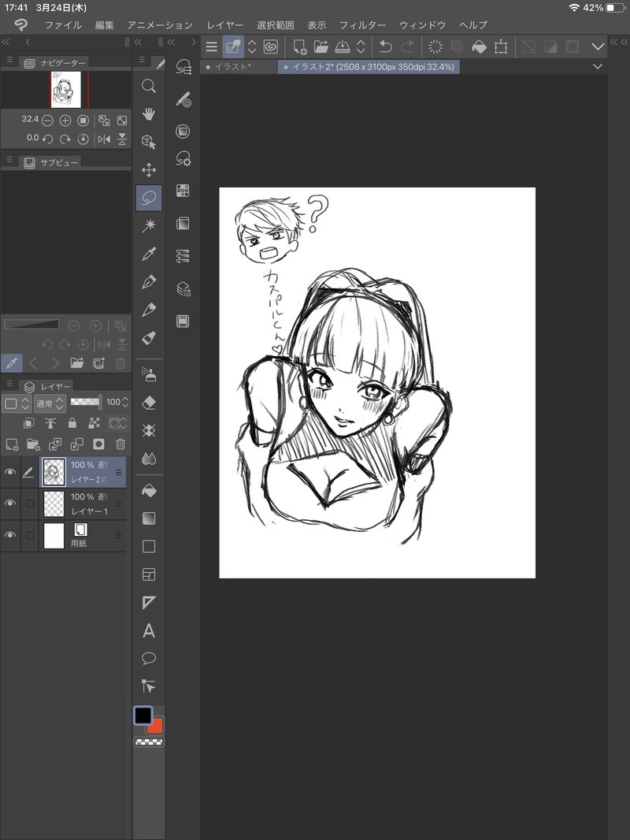Viewport: 630px width, 840px height.
Task: Create a new raster layer
Action: [x=12, y=444]
